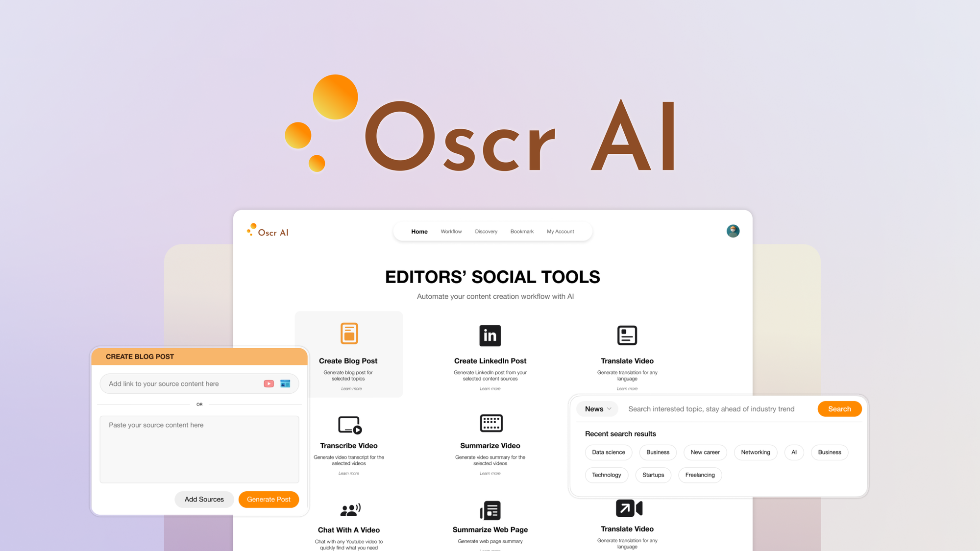This screenshot has width=980, height=551.
Task: Click the Translate Video icon
Action: click(x=626, y=335)
